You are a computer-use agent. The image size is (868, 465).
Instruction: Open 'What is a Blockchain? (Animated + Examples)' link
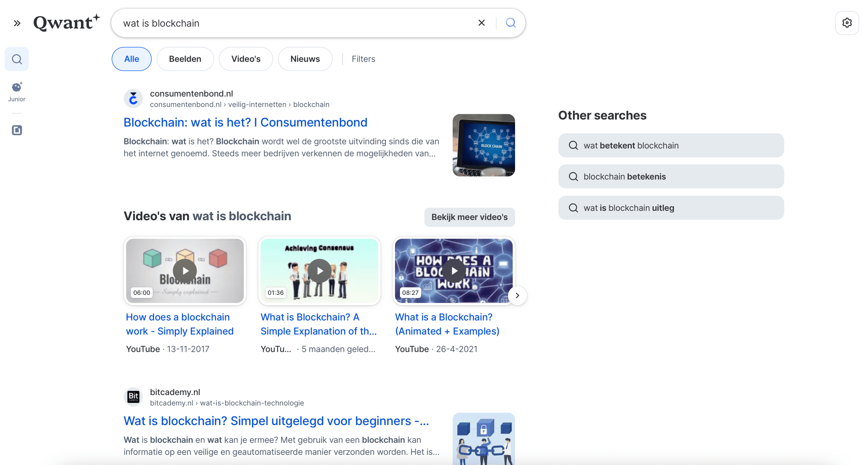click(x=447, y=324)
